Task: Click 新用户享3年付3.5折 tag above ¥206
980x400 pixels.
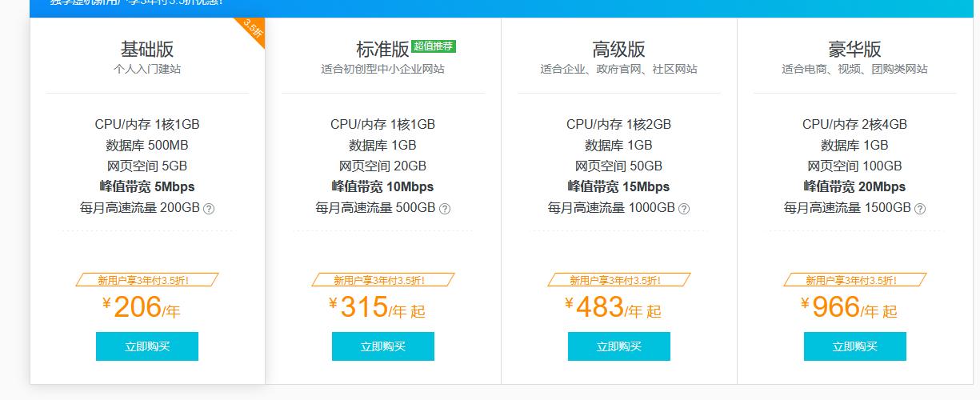Action: pyautogui.click(x=147, y=280)
